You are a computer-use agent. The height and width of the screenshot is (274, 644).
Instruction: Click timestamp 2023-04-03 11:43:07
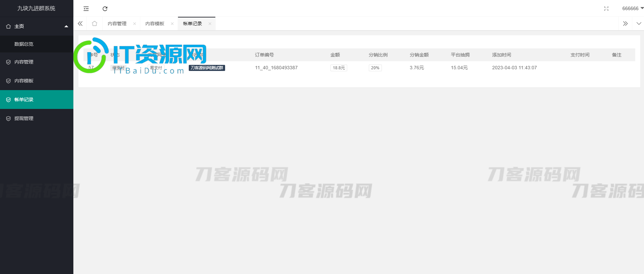pyautogui.click(x=514, y=68)
